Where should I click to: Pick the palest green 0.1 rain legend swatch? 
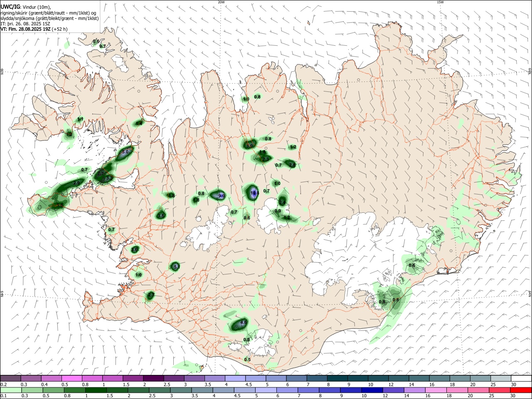coord(10,390)
